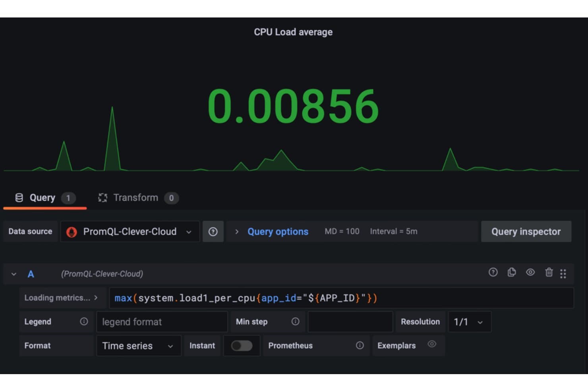Show info icon next to Prometheus
Screen dimensions: 588x392
tap(360, 346)
